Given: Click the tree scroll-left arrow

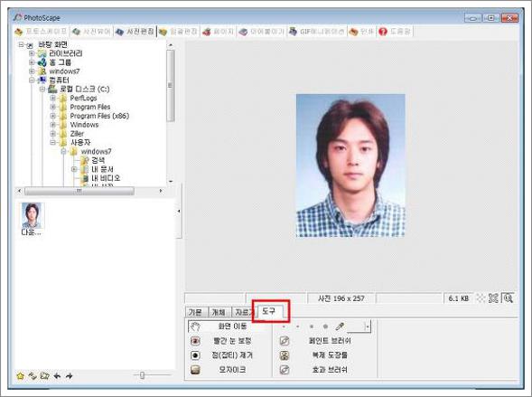Looking at the screenshot, I should 19,191.
